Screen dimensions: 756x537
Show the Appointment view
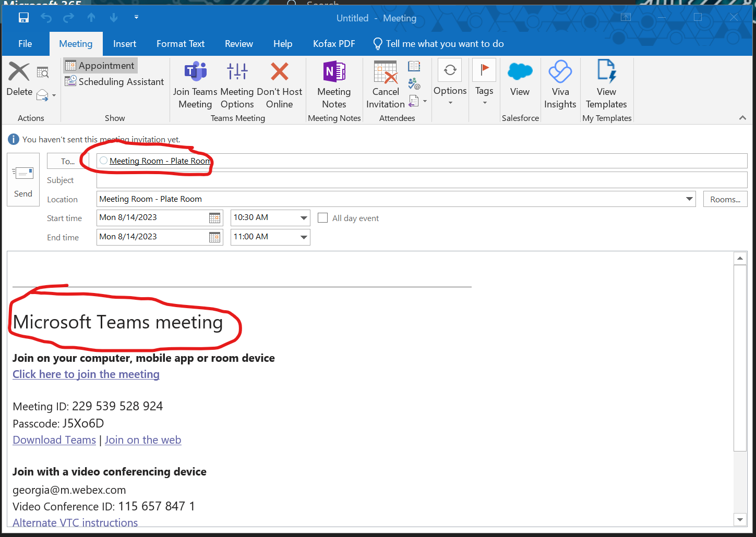pyautogui.click(x=101, y=65)
